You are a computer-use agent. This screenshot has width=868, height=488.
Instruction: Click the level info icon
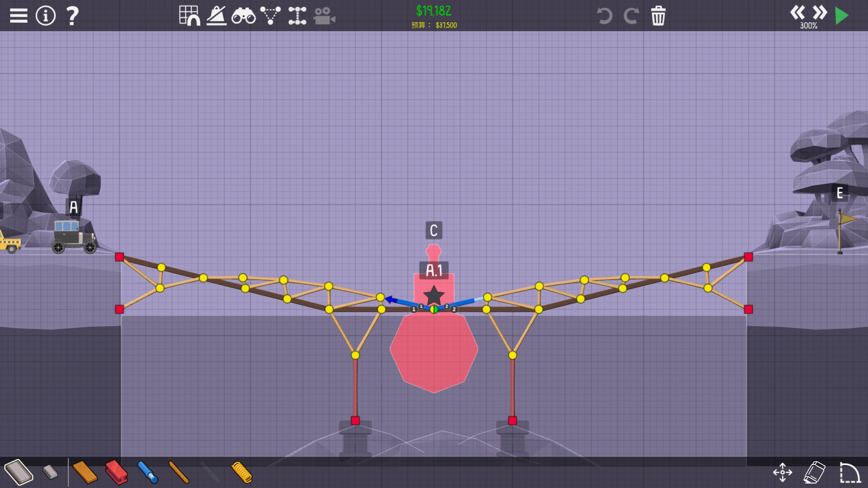(x=45, y=16)
